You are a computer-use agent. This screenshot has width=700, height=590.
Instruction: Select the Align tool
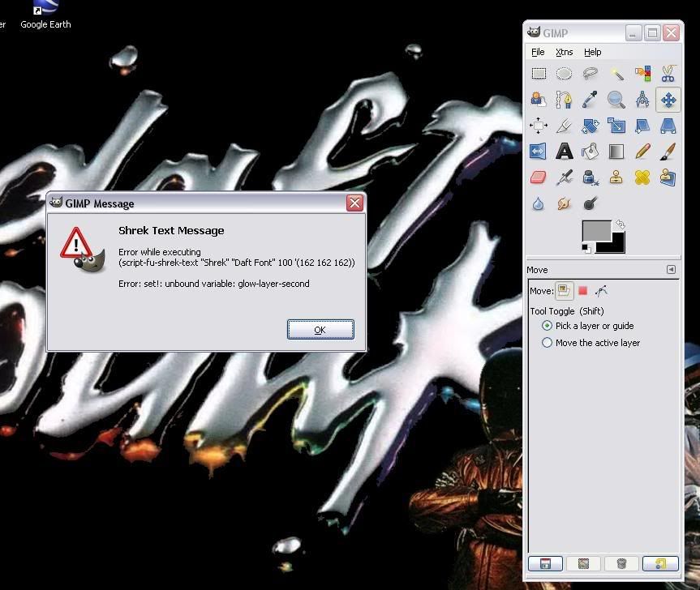pyautogui.click(x=539, y=126)
